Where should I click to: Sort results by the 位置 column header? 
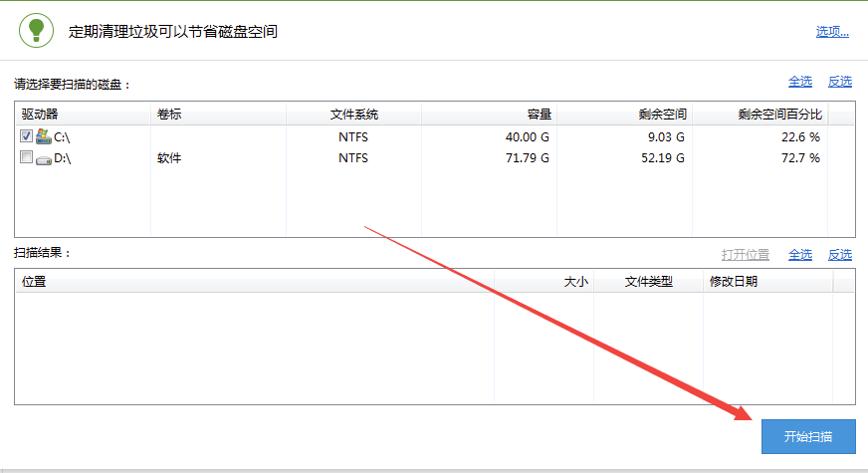(x=254, y=282)
